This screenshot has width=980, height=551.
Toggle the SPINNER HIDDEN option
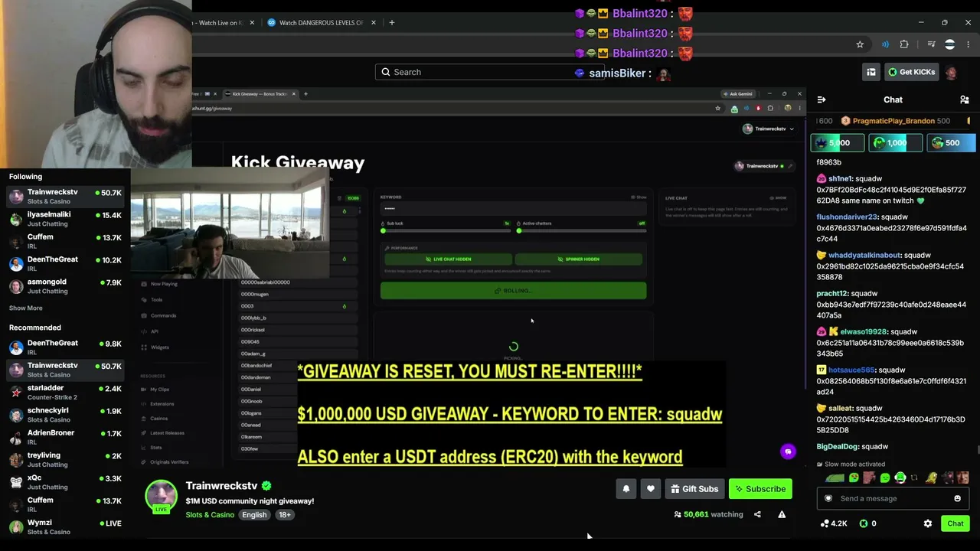tap(578, 259)
